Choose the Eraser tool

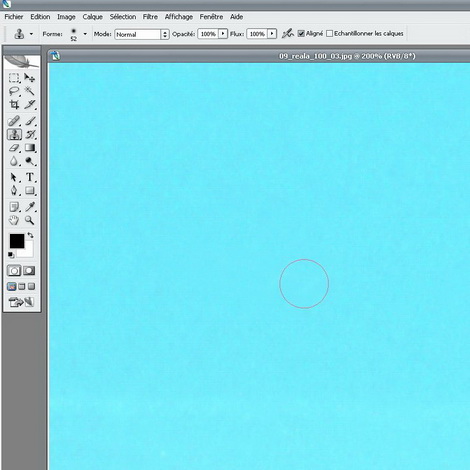tap(14, 148)
